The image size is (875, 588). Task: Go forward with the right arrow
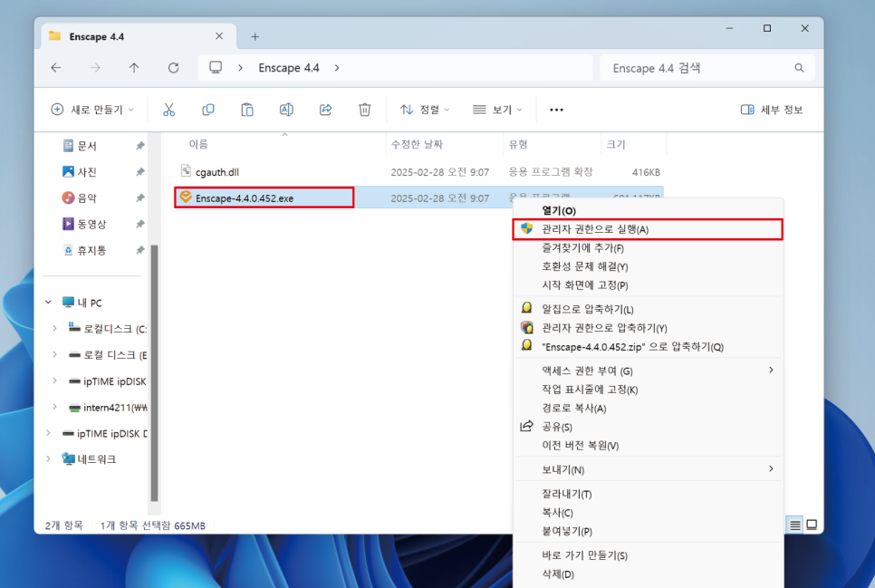click(95, 68)
